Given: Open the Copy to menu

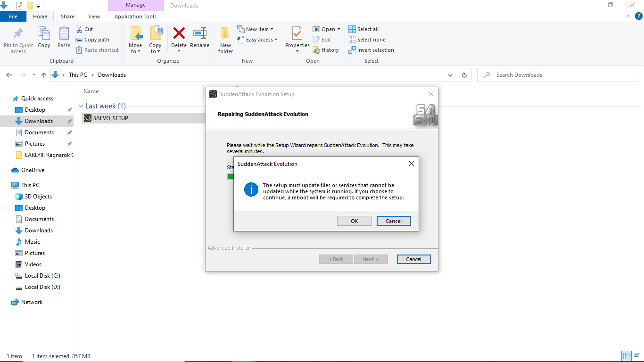Looking at the screenshot, I should [156, 40].
